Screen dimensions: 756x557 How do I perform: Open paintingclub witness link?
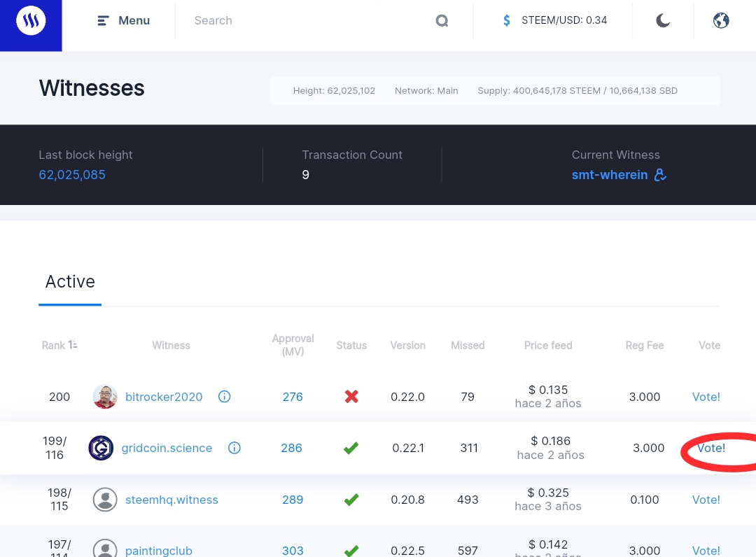159,550
